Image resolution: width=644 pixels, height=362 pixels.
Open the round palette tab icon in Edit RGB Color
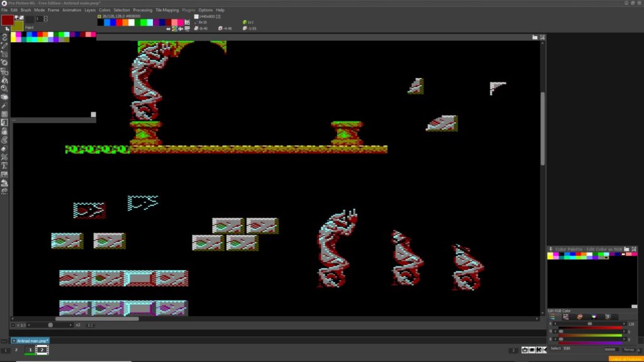579,317
